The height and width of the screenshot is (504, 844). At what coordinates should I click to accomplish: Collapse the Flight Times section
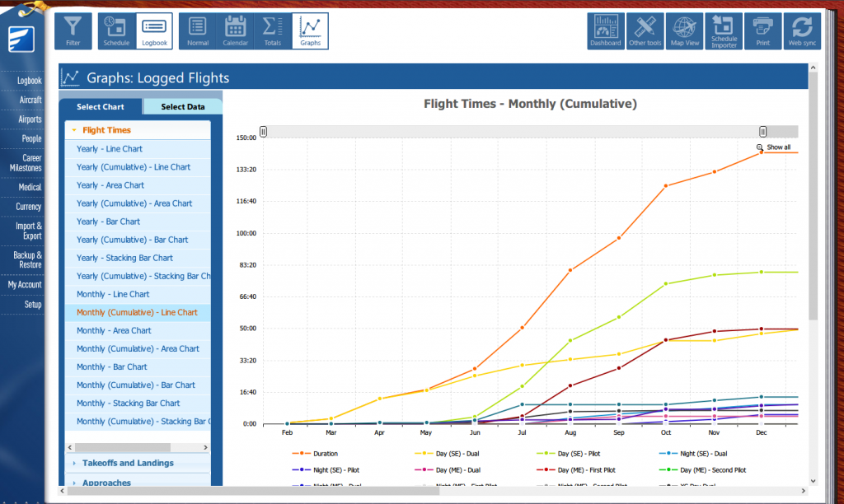click(x=106, y=130)
